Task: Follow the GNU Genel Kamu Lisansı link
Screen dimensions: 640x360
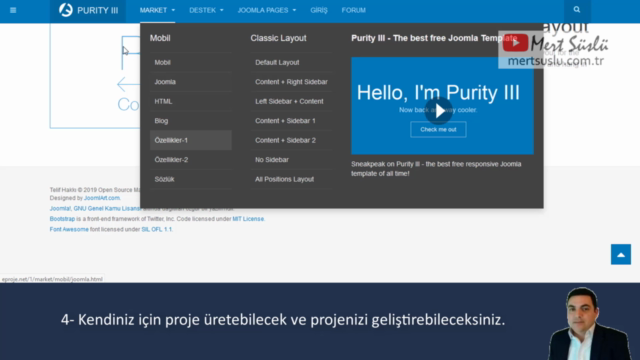Action: point(107,209)
